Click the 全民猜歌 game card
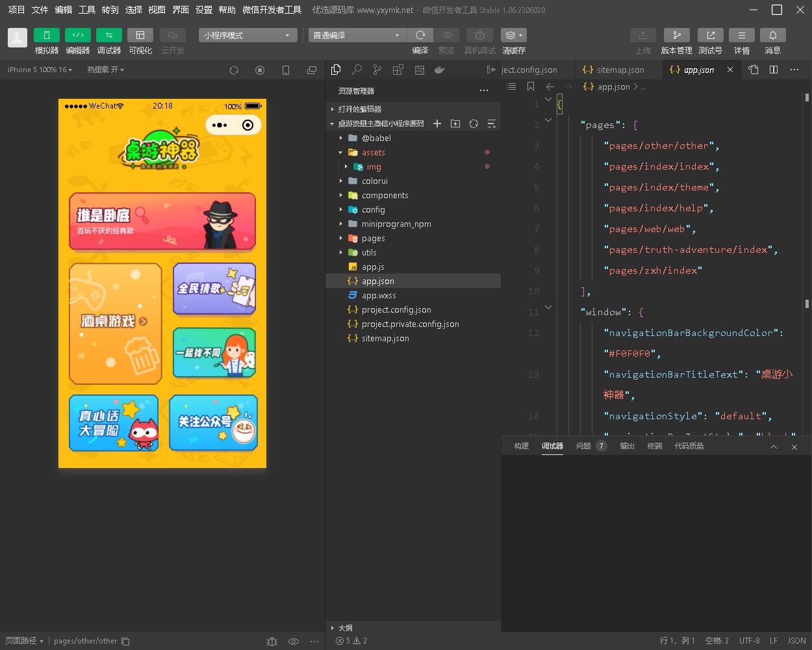 coord(214,289)
